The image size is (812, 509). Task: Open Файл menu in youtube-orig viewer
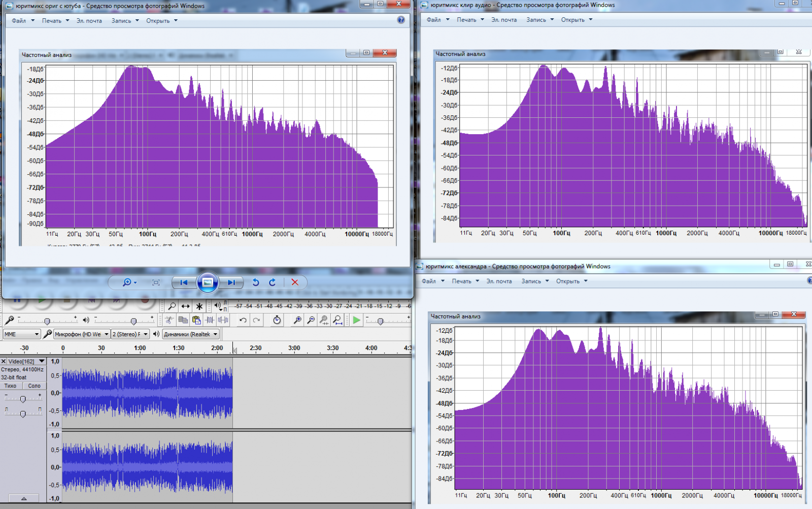(x=23, y=21)
